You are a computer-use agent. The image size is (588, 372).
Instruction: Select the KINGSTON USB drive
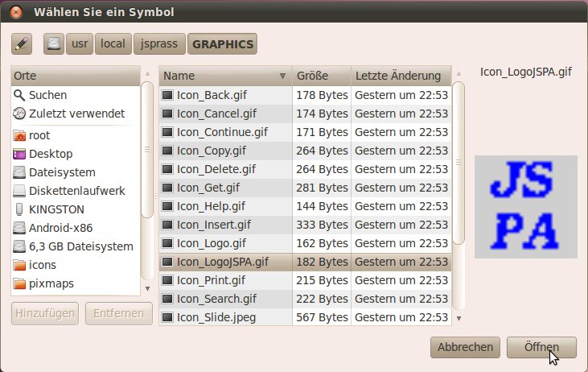point(56,209)
